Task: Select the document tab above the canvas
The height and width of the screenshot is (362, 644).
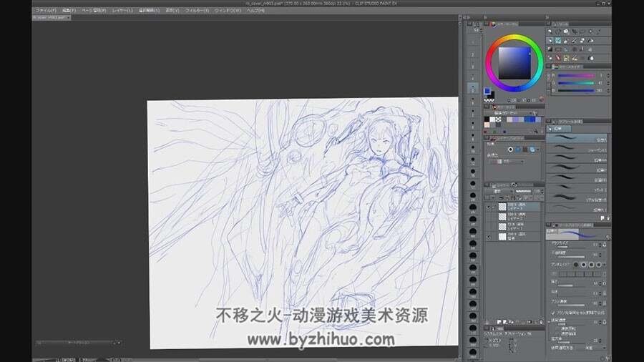Action: [52, 18]
